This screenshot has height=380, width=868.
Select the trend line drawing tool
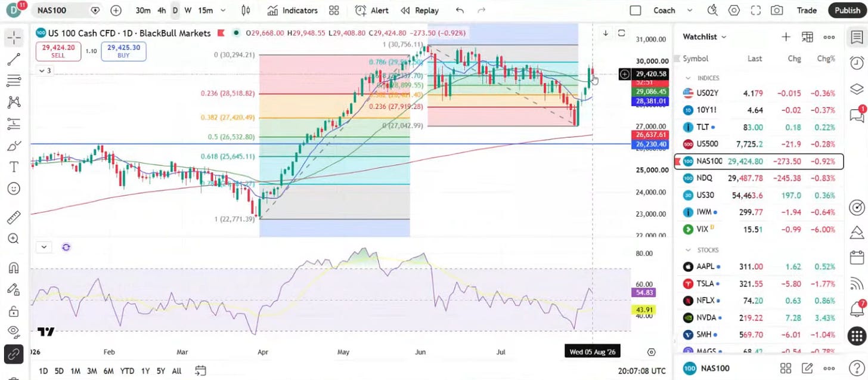(14, 59)
